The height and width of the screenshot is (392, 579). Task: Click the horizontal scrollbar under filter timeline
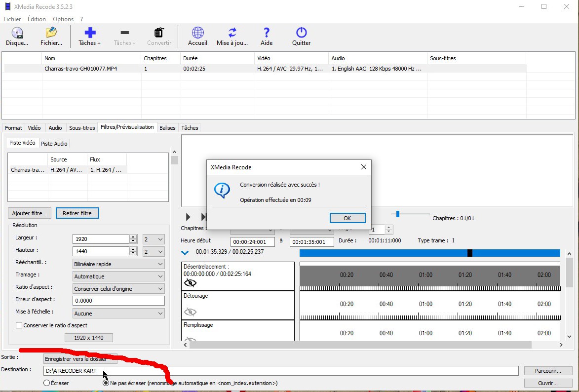click(360, 345)
